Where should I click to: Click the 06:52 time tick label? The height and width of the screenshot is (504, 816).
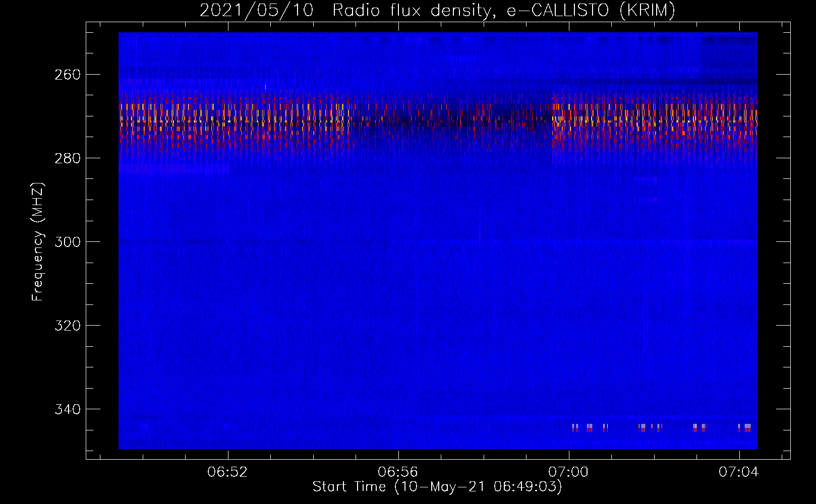click(x=227, y=472)
